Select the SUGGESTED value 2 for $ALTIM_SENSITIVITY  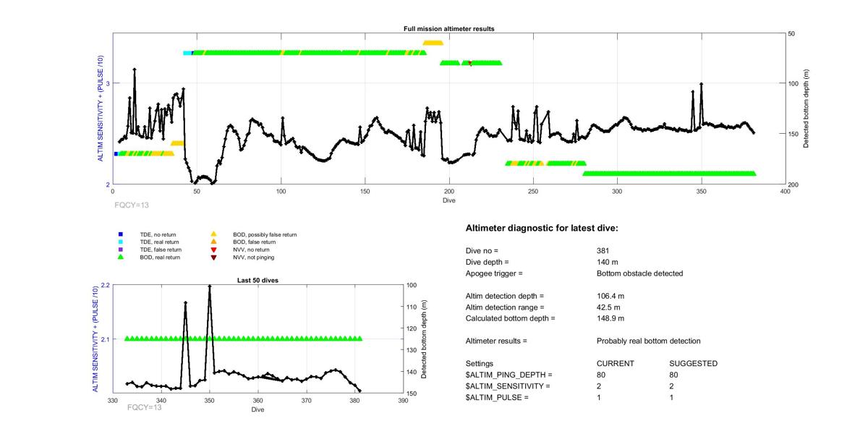(673, 386)
